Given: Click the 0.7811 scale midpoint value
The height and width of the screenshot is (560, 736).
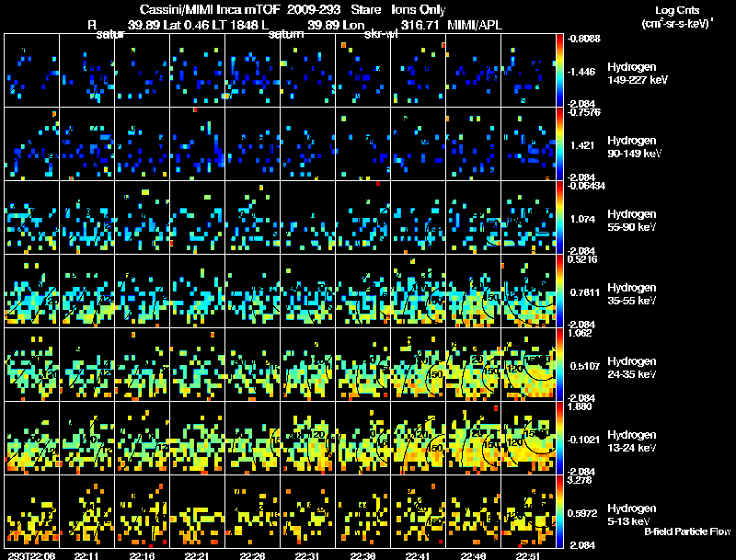Looking at the screenshot, I should pos(585,292).
